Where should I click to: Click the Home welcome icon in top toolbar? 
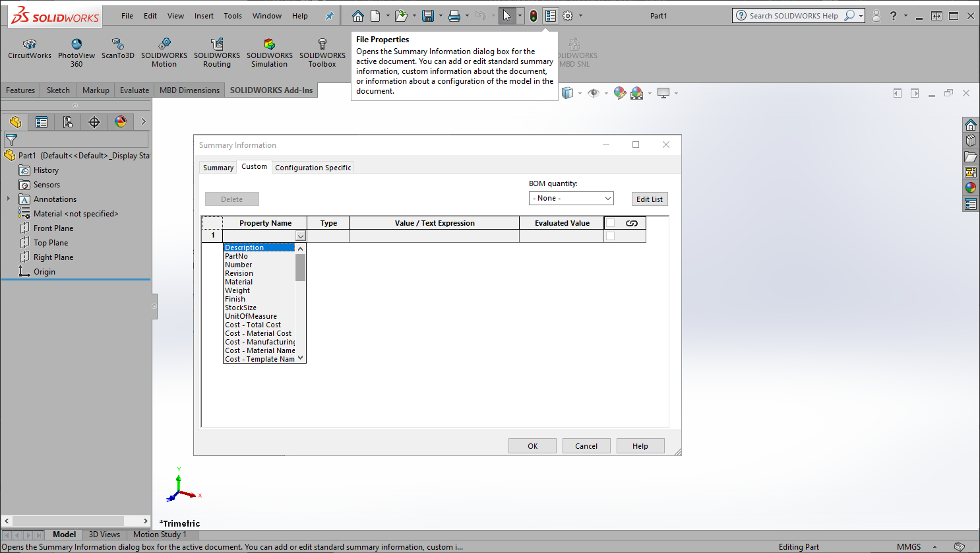(357, 16)
